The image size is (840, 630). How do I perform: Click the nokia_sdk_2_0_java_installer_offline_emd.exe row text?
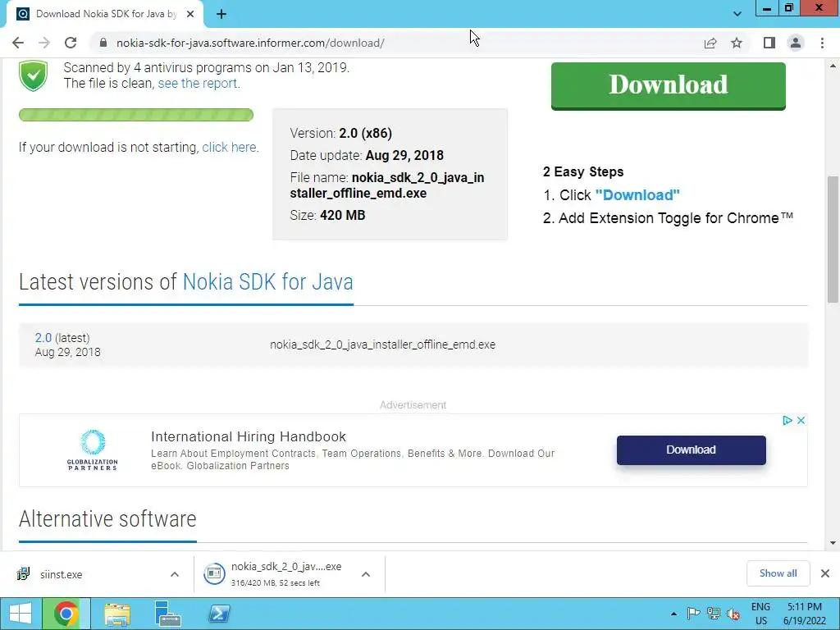point(382,345)
